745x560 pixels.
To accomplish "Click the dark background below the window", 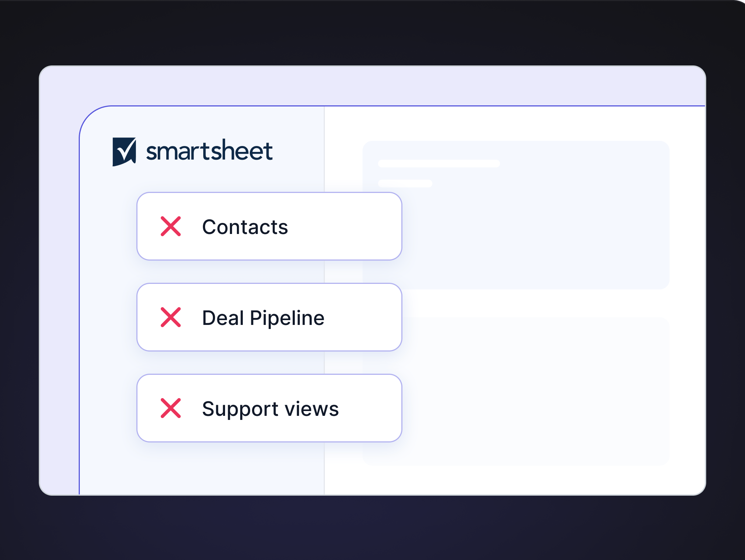I will (370, 529).
